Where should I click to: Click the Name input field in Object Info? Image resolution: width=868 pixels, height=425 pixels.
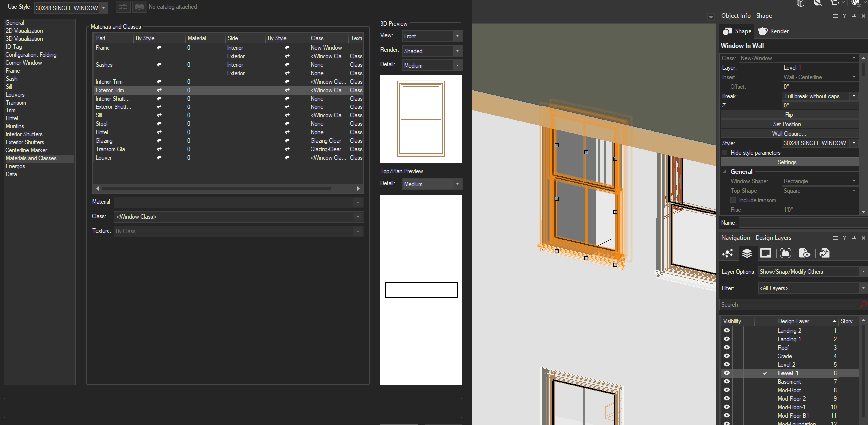(x=798, y=223)
